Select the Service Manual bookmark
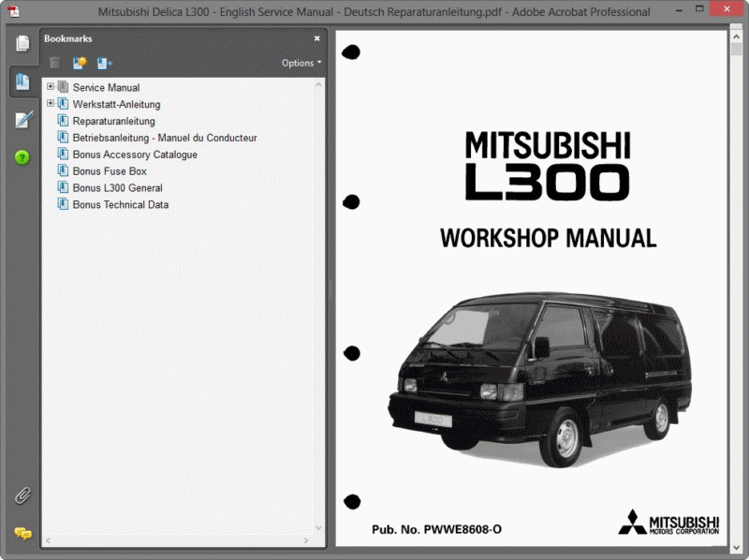 click(x=106, y=87)
